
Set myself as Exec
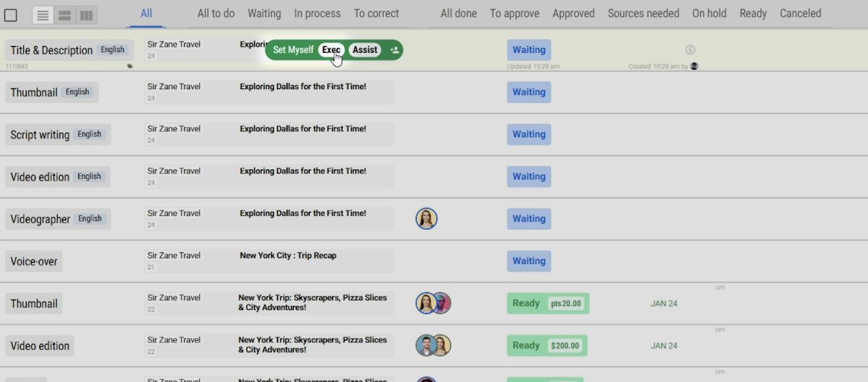332,50
